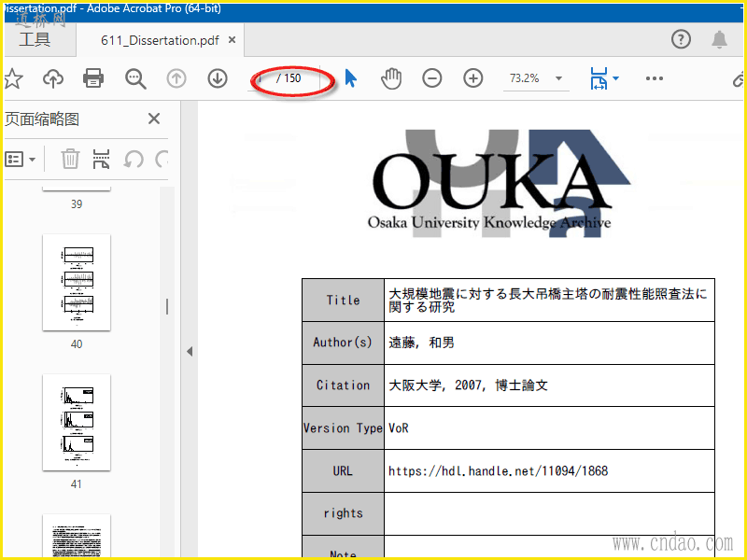Collapse the navigation pane with the left arrow
The height and width of the screenshot is (560, 747).
(x=190, y=352)
